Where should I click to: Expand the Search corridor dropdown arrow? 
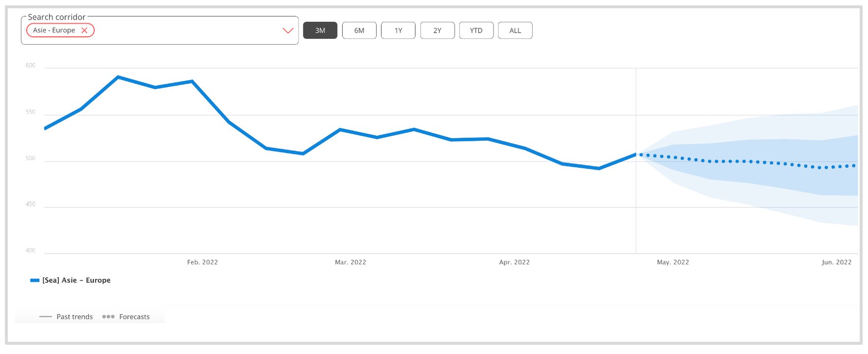coord(288,30)
